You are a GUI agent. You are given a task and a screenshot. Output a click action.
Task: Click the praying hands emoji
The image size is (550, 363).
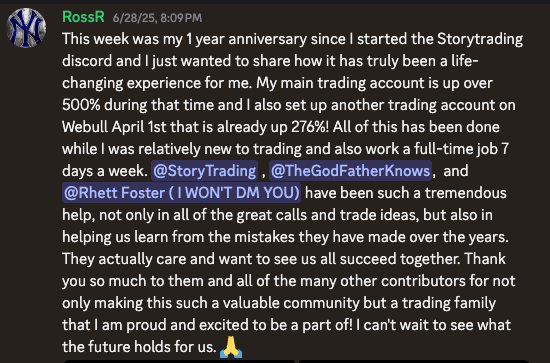pyautogui.click(x=231, y=347)
